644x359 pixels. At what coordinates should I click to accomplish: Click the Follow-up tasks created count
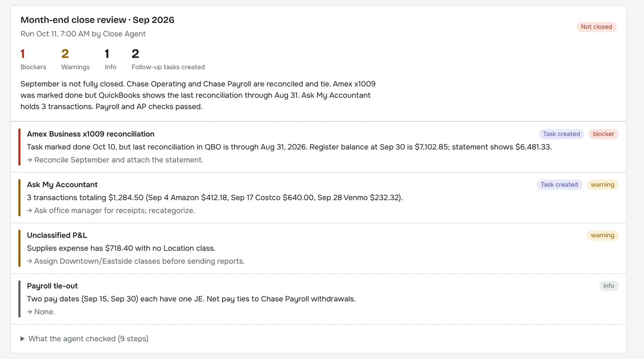tap(135, 54)
